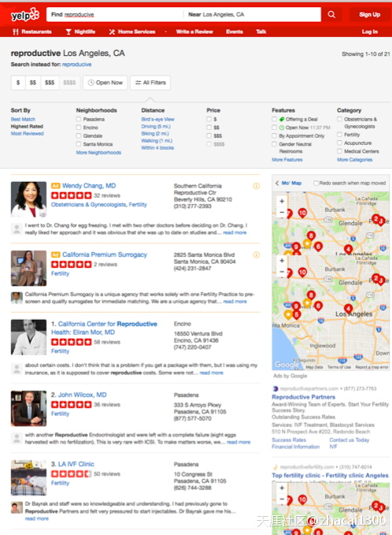Expand More Neighborhoods

click(x=98, y=153)
